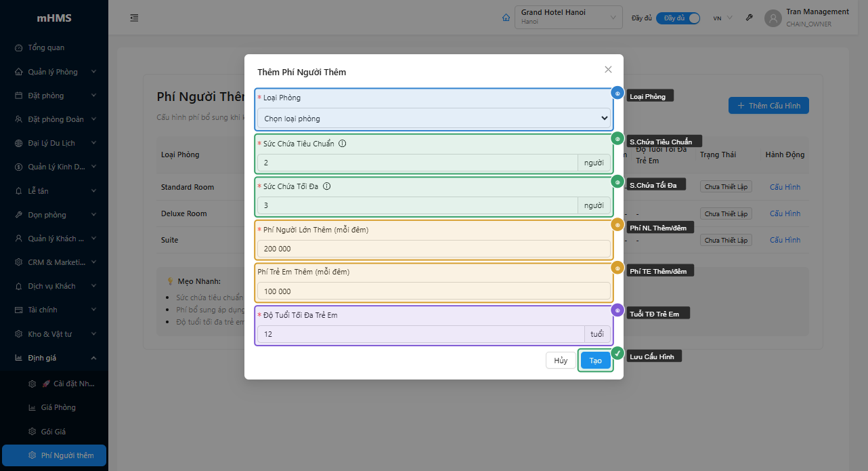Click the Phí Người Lớn Thêm input field

(433, 249)
